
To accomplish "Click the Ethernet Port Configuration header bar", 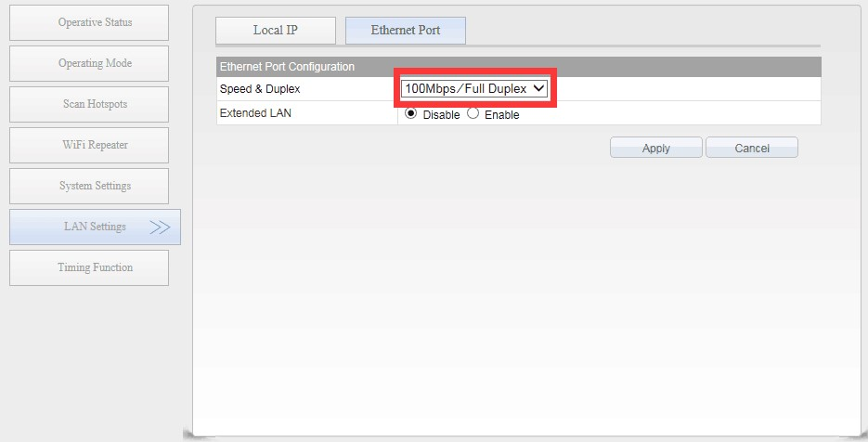I will click(x=518, y=67).
